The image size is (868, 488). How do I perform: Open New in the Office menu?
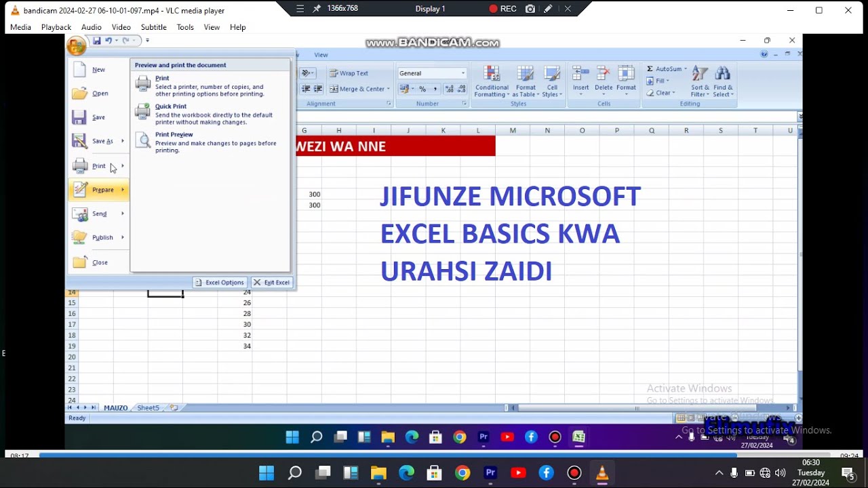pyautogui.click(x=98, y=70)
